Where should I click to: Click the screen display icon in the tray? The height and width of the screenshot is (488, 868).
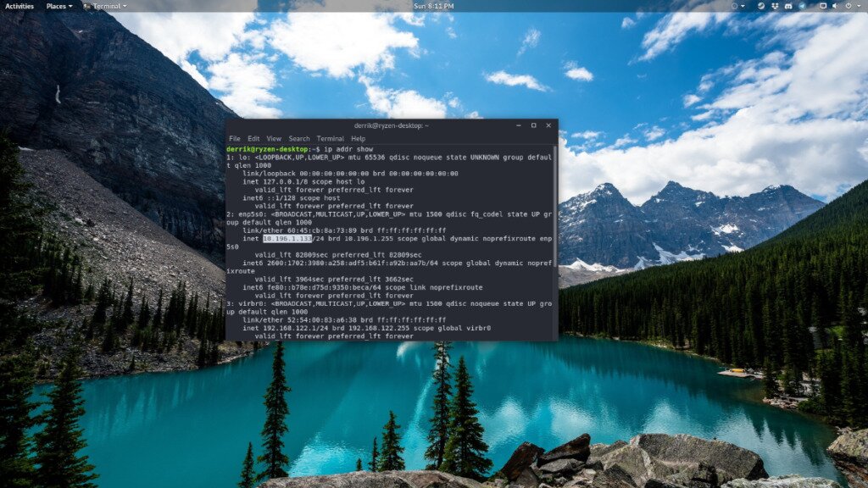pos(823,6)
